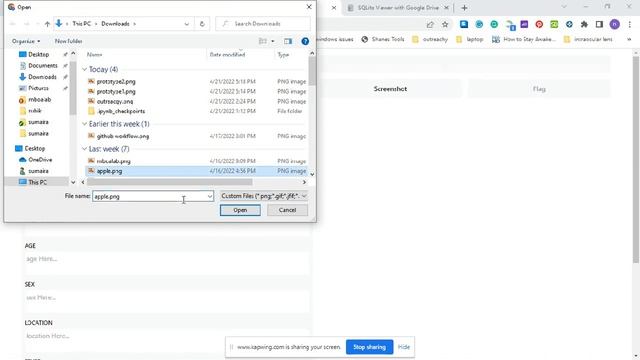
Task: Open the view options dropdown arrow
Action: (273, 41)
